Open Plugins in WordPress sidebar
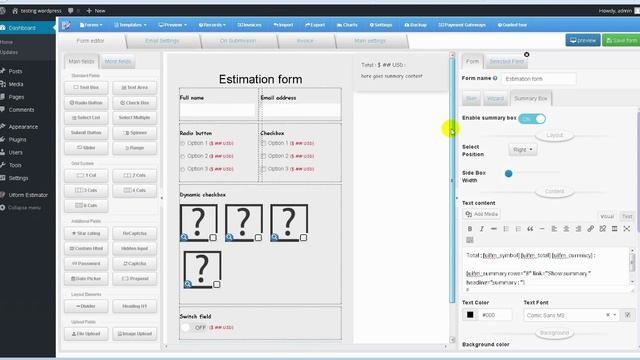This screenshot has height=360, width=640. pyautogui.click(x=18, y=140)
